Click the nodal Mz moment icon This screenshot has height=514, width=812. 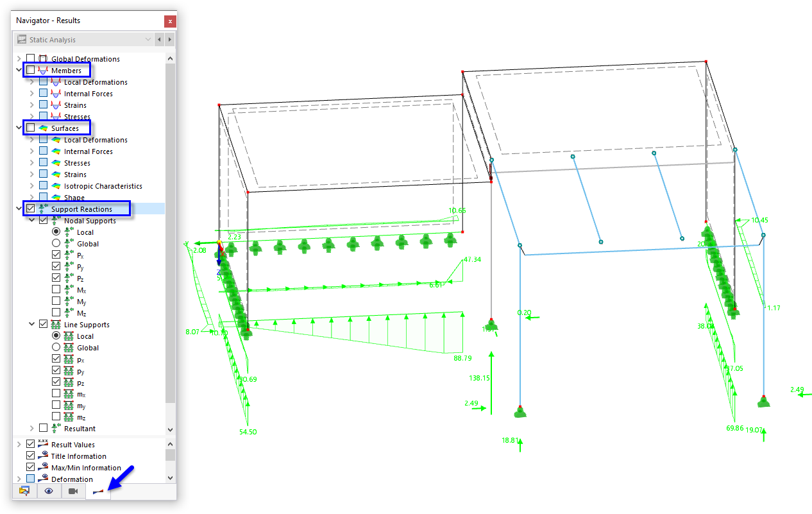(x=68, y=313)
